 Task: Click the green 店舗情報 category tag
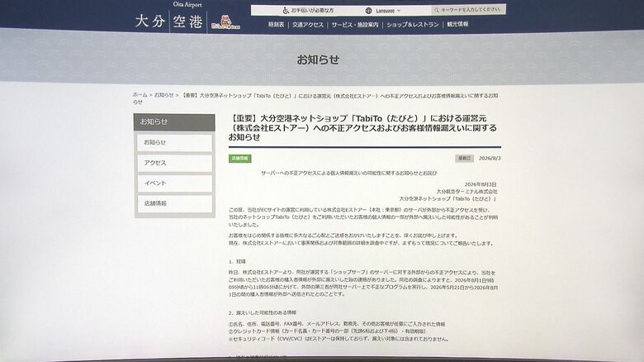240,159
